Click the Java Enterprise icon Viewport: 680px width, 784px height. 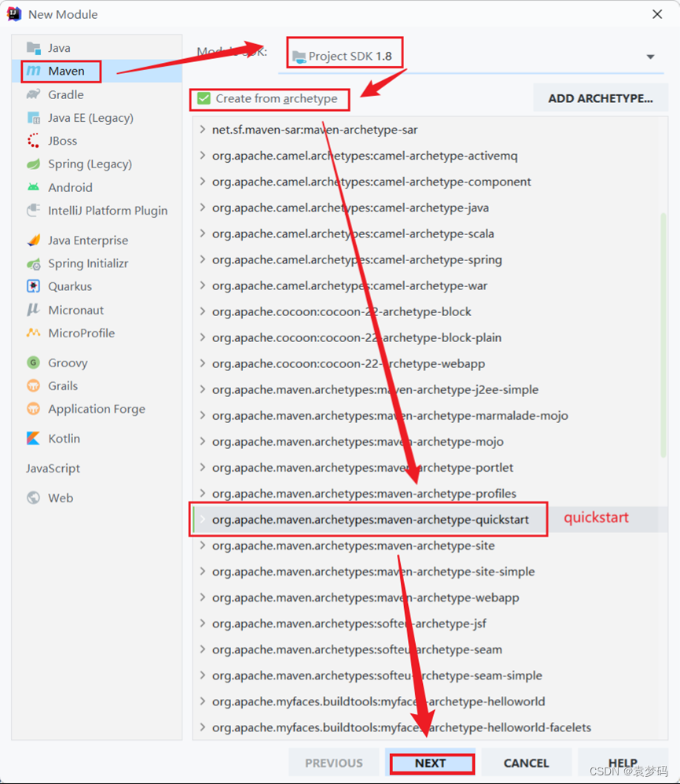point(34,241)
